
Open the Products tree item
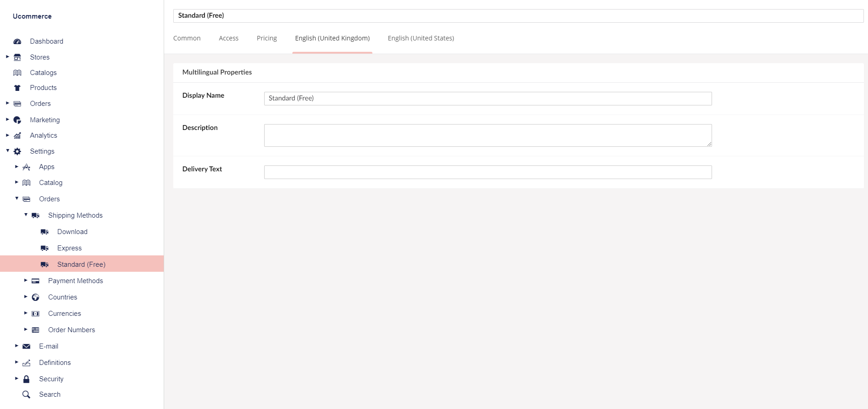[x=43, y=88]
